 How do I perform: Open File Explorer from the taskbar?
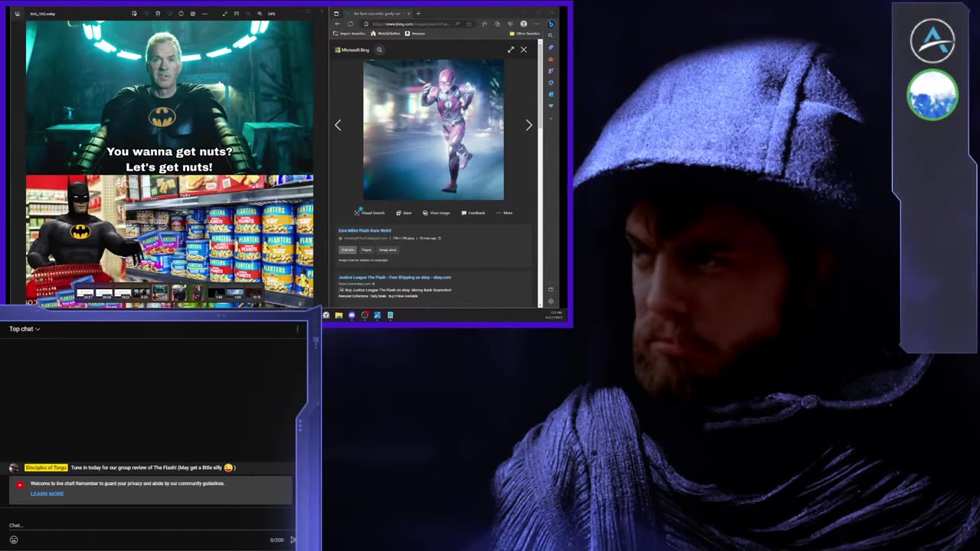tap(338, 315)
